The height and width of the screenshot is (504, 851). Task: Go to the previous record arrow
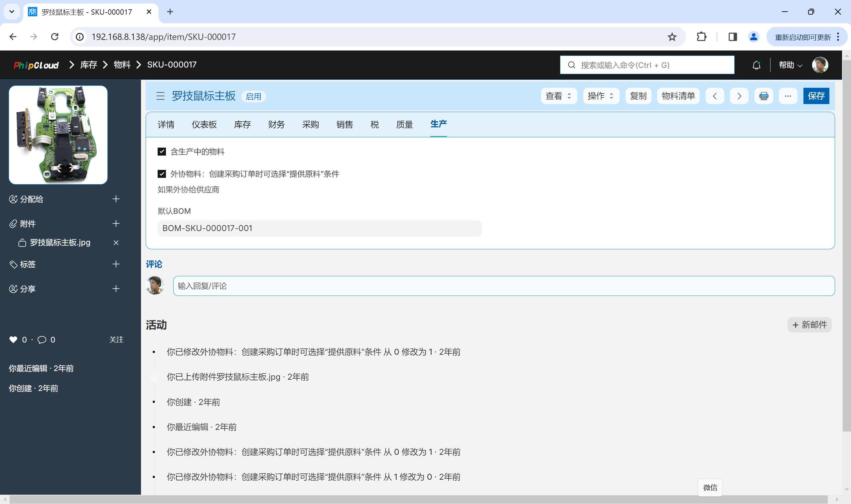[714, 96]
